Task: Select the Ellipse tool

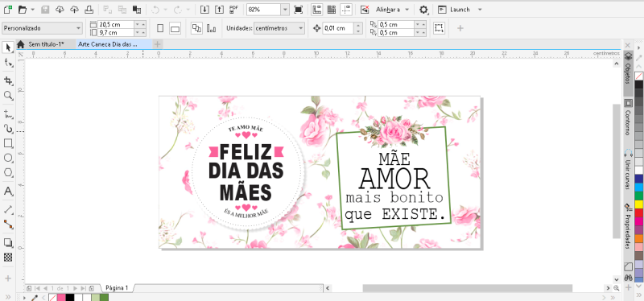Action: (x=8, y=158)
